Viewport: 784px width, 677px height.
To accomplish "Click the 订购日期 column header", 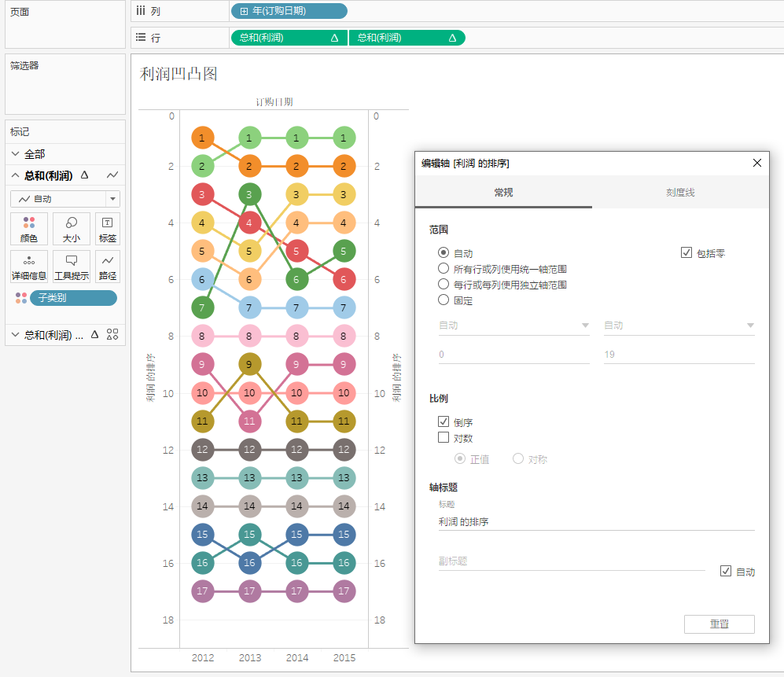I will point(274,101).
